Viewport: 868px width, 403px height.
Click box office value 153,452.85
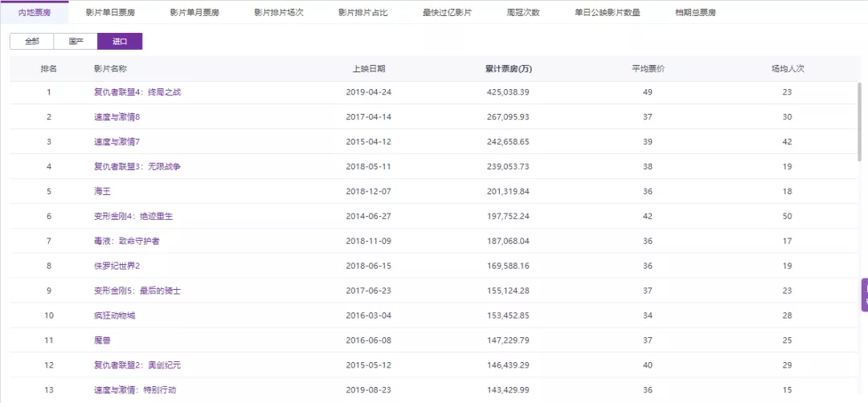[508, 316]
